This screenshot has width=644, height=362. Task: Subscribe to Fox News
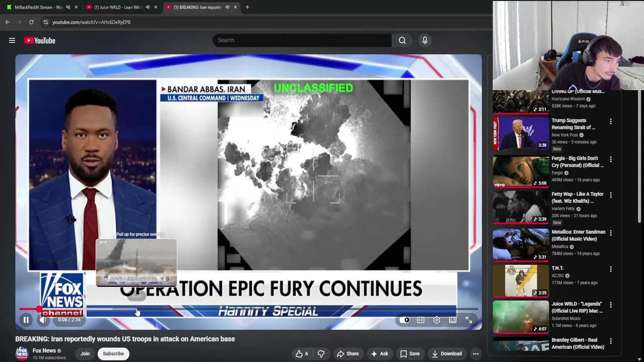113,353
